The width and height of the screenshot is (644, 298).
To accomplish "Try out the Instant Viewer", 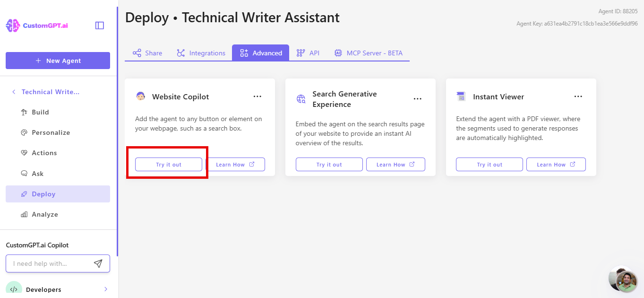I will click(489, 165).
